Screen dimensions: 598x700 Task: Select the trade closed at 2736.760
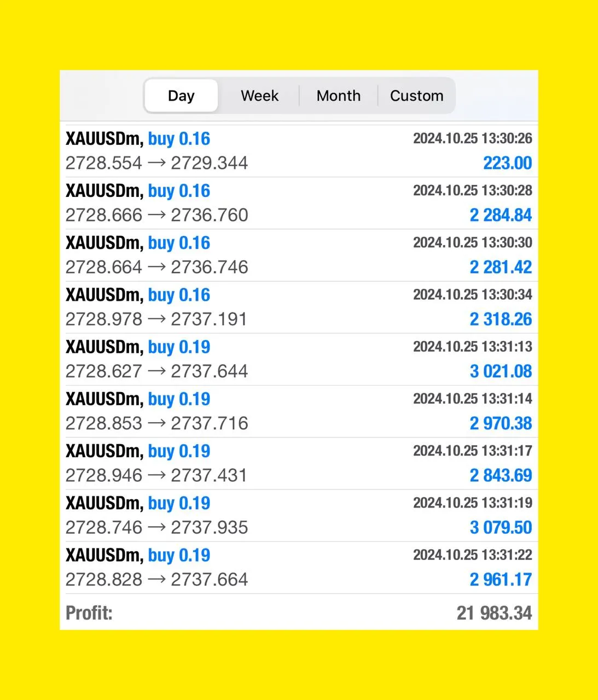299,203
